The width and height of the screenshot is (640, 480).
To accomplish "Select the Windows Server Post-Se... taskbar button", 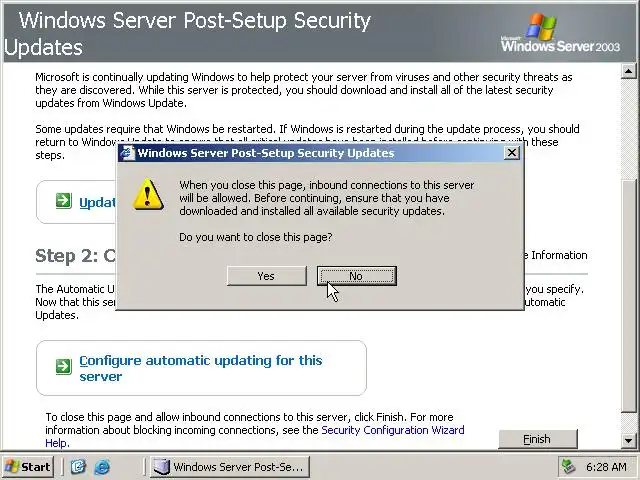I will [230, 467].
